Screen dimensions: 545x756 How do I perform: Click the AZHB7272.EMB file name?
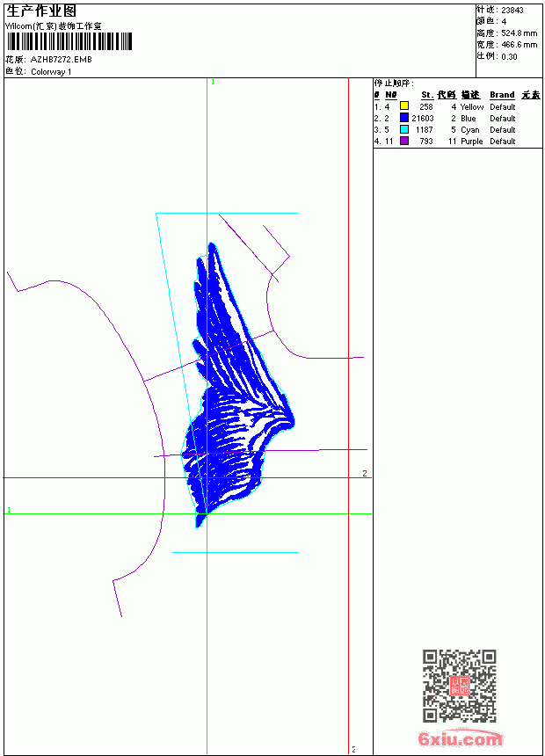point(62,60)
